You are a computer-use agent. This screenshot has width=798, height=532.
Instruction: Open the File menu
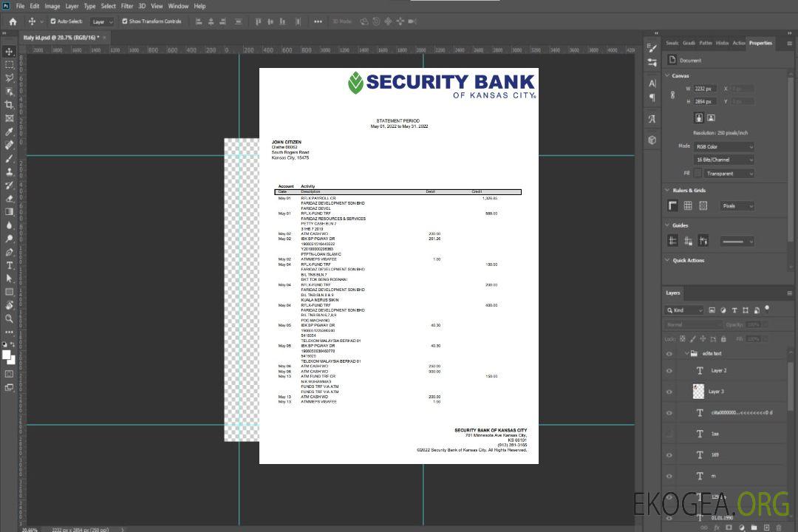click(20, 6)
